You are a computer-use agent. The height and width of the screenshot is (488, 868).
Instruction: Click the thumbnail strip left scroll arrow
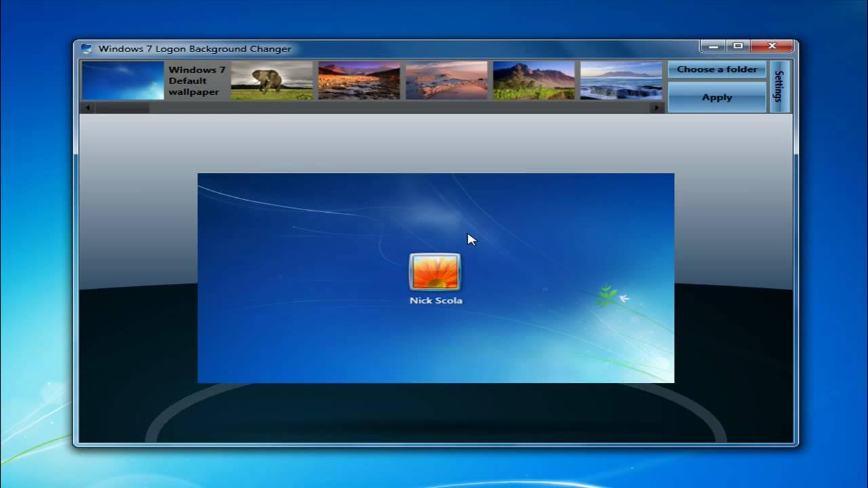coord(87,107)
